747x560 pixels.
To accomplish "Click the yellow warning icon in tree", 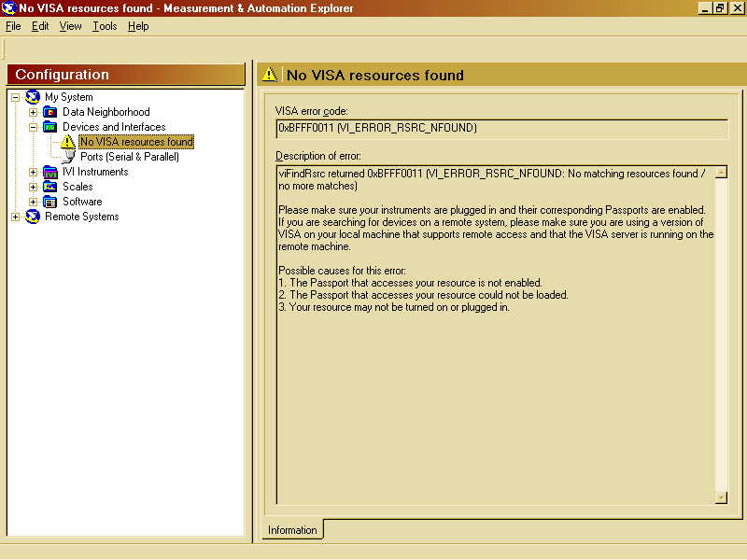I will tap(68, 142).
